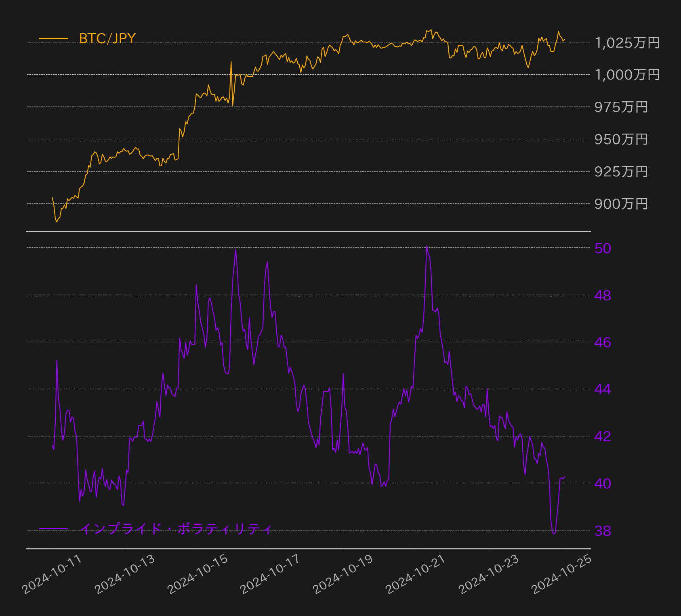Click the 2024-10-17 date label
The width and height of the screenshot is (681, 616).
(270, 574)
